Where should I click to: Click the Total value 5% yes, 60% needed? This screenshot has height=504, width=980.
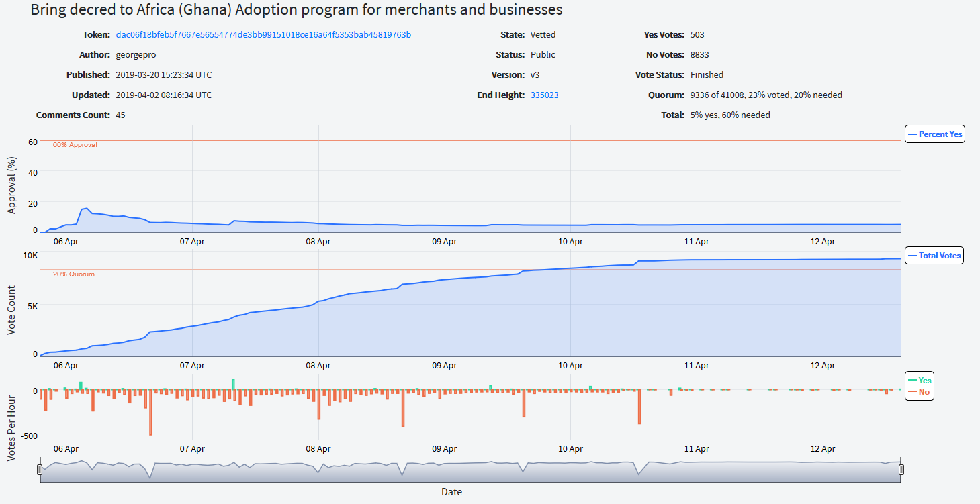click(731, 115)
